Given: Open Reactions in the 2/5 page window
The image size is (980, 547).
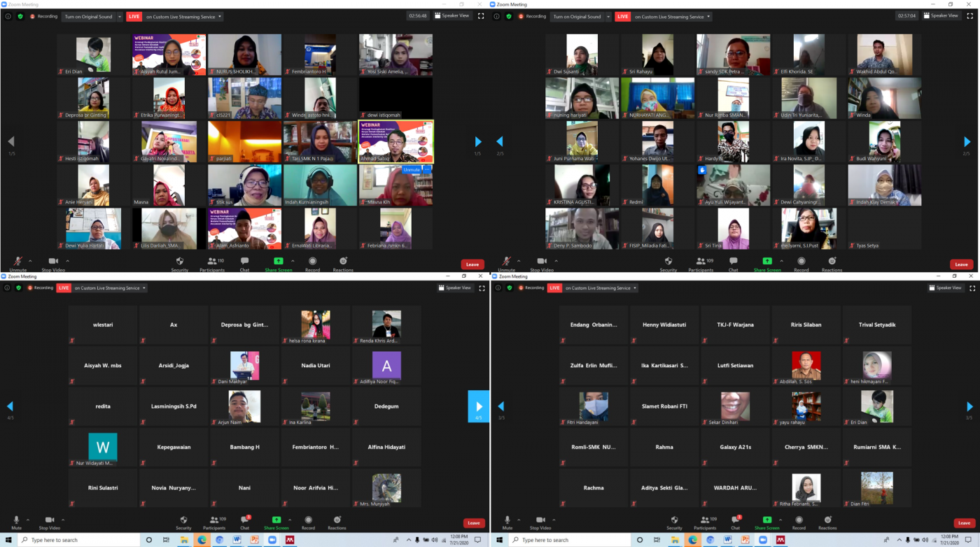Looking at the screenshot, I should pos(832,264).
